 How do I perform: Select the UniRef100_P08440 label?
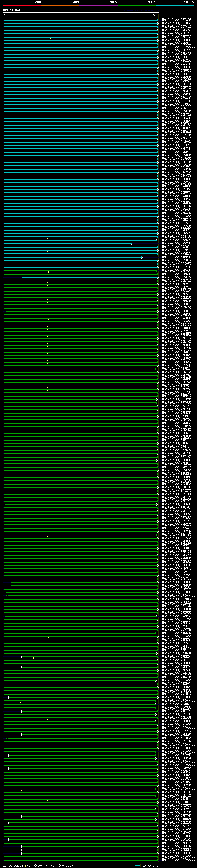(177, 138)
